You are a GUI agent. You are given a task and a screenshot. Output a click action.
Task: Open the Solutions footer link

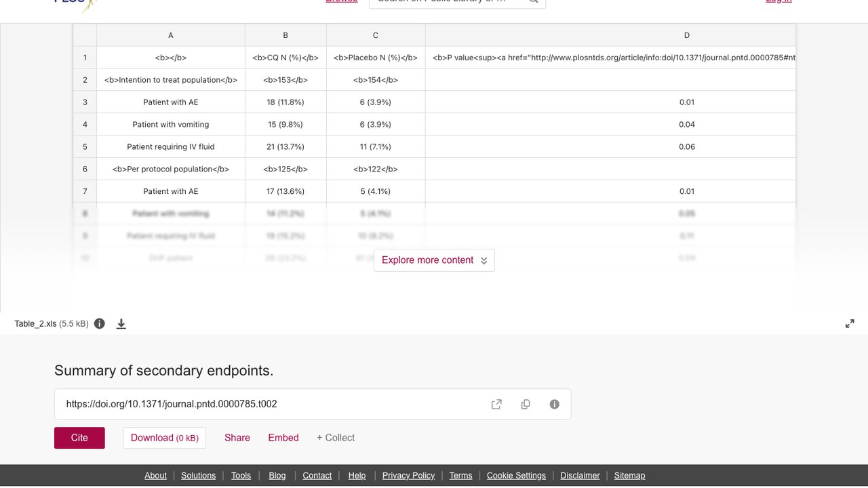[x=199, y=476]
